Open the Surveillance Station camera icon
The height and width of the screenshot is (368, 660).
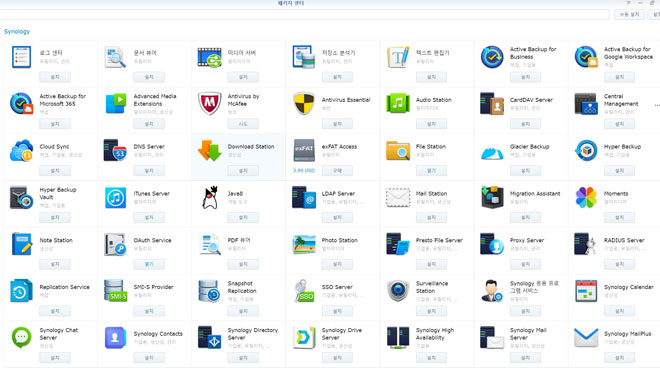click(398, 291)
